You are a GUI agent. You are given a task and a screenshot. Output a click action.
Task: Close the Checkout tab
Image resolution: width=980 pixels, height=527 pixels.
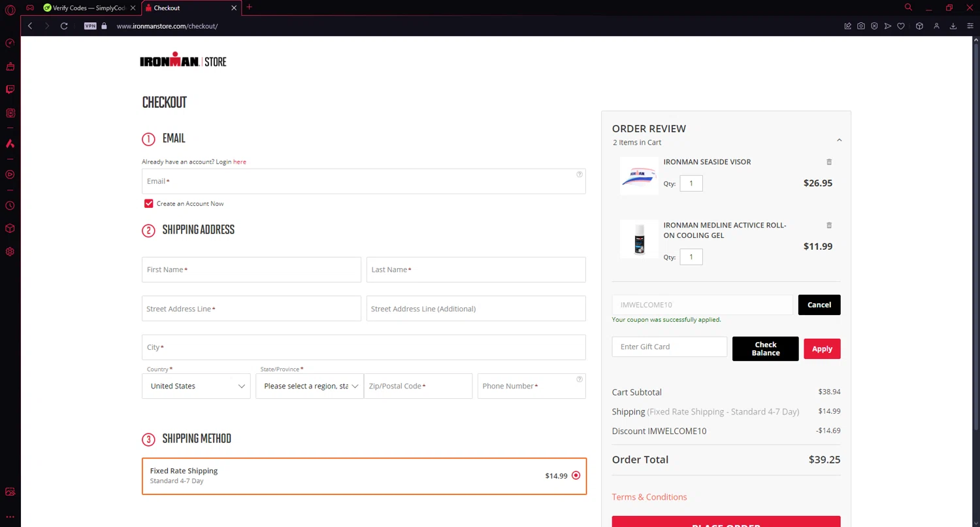234,8
